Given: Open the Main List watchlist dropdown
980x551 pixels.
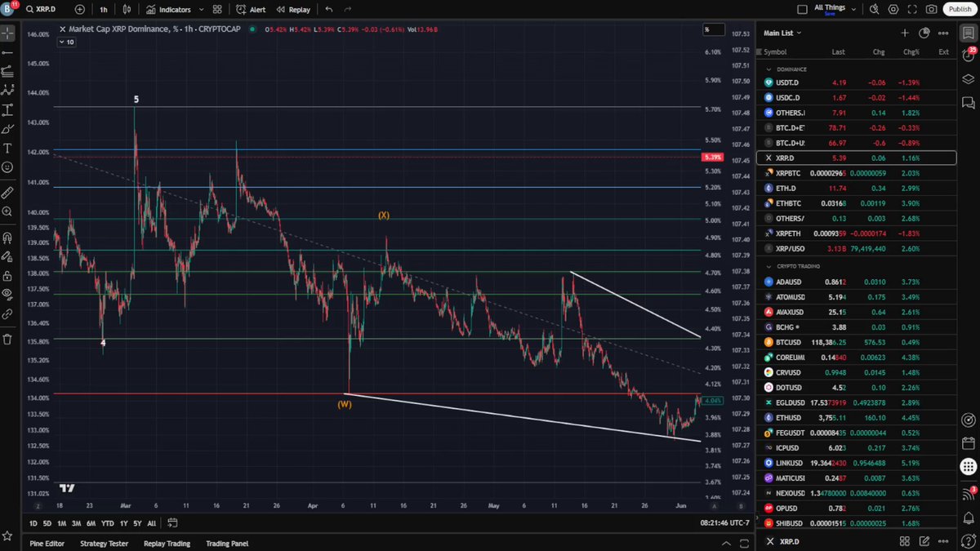Looking at the screenshot, I should point(782,33).
